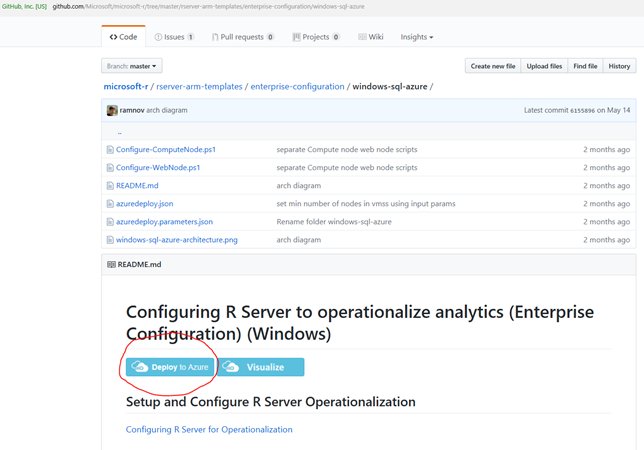Follow the microsoft-r breadcrumb link
This screenshot has height=450, width=644.
(126, 87)
